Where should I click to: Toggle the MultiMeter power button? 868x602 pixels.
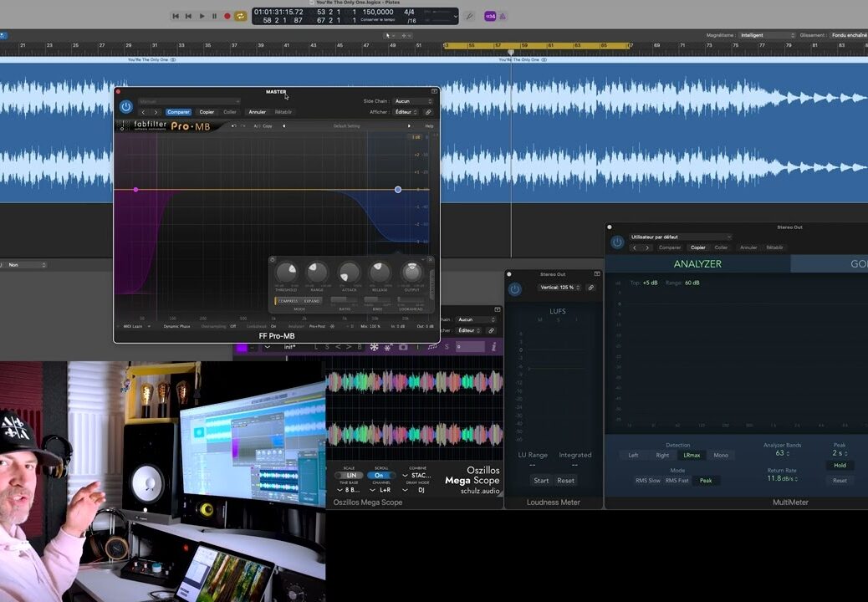pyautogui.click(x=616, y=242)
